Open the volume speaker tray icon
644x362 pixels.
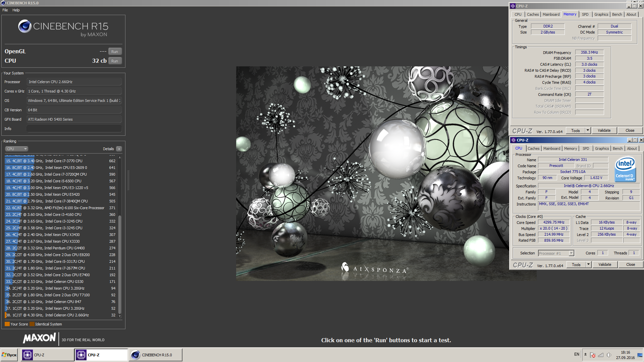point(609,355)
